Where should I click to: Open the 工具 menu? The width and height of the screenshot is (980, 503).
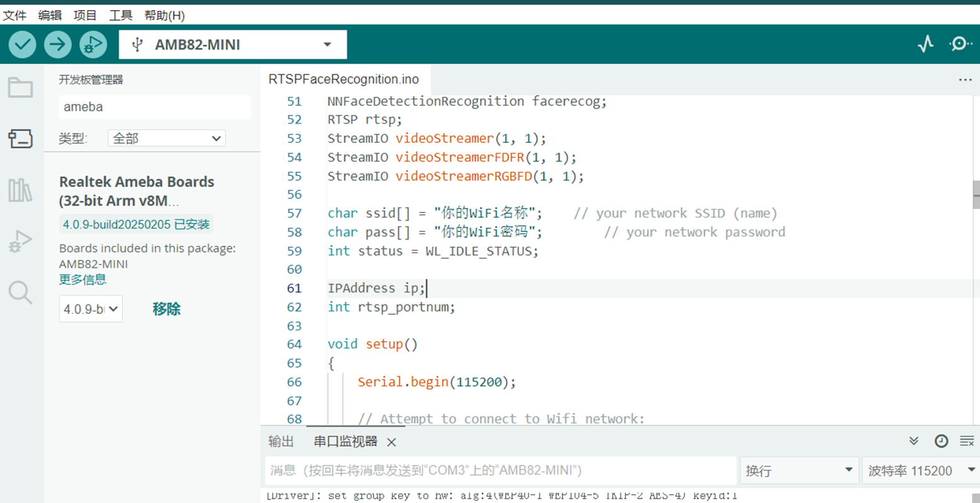click(120, 15)
